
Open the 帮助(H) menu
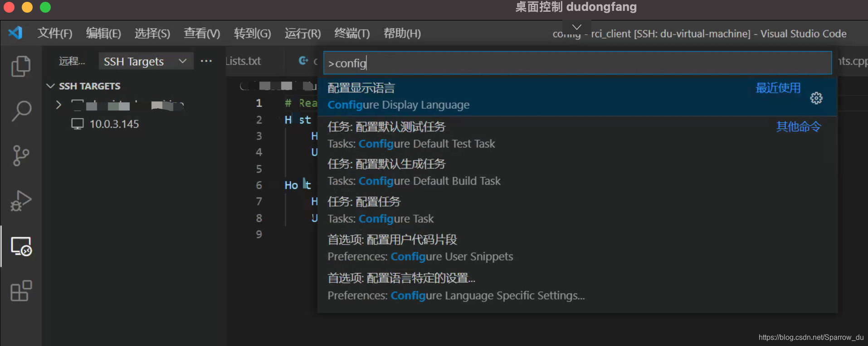tap(402, 34)
